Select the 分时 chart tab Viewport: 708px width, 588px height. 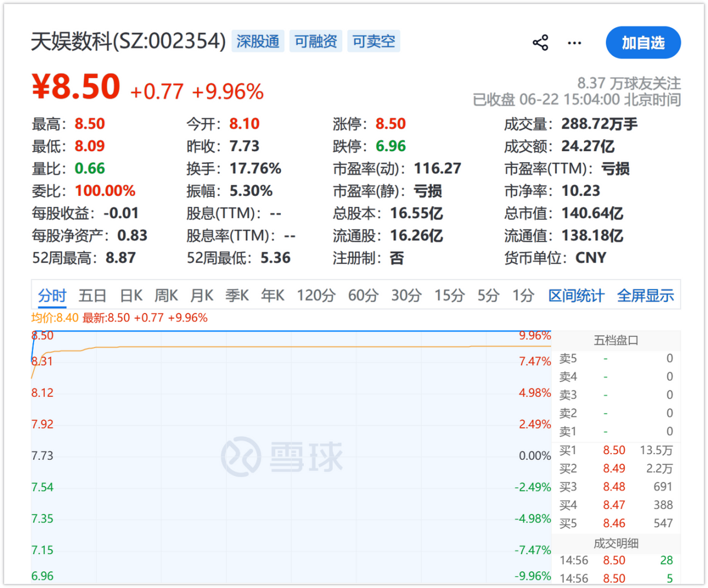pos(52,295)
